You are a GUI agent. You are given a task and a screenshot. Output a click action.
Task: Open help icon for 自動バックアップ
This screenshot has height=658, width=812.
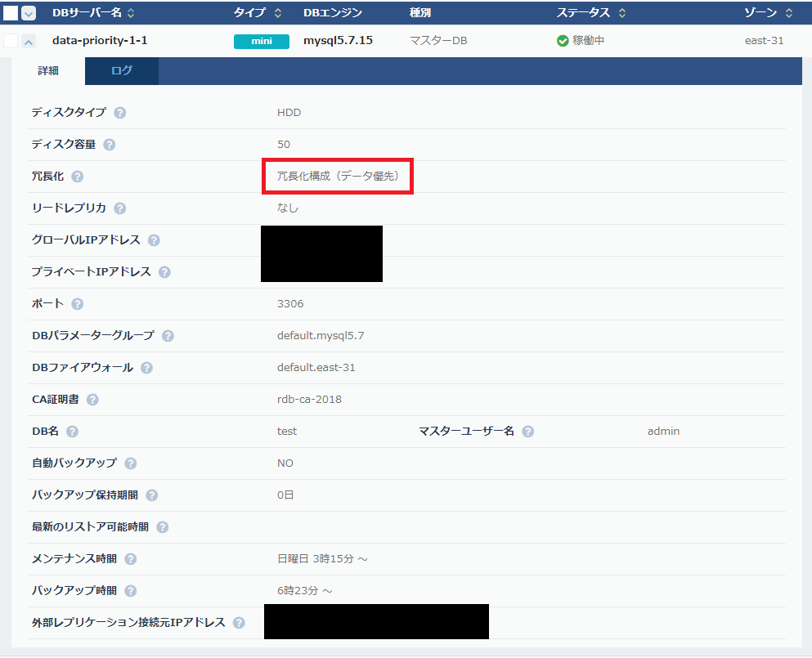click(131, 463)
